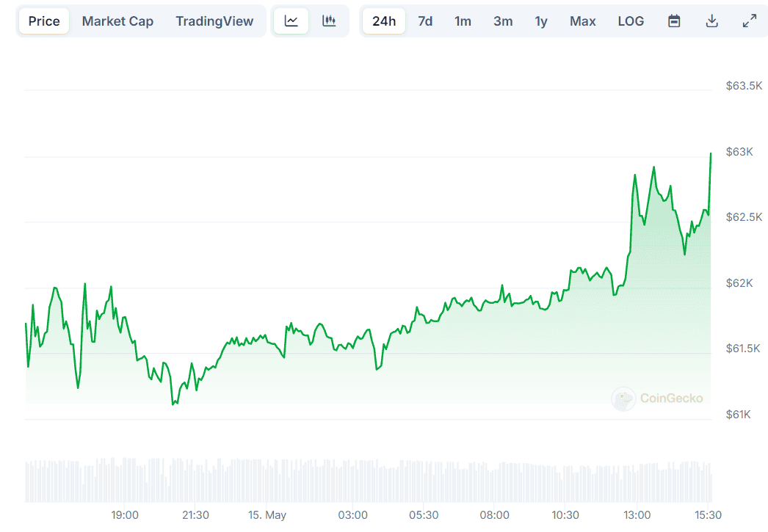Select the 24h time range
This screenshot has height=532, width=768.
(x=384, y=21)
